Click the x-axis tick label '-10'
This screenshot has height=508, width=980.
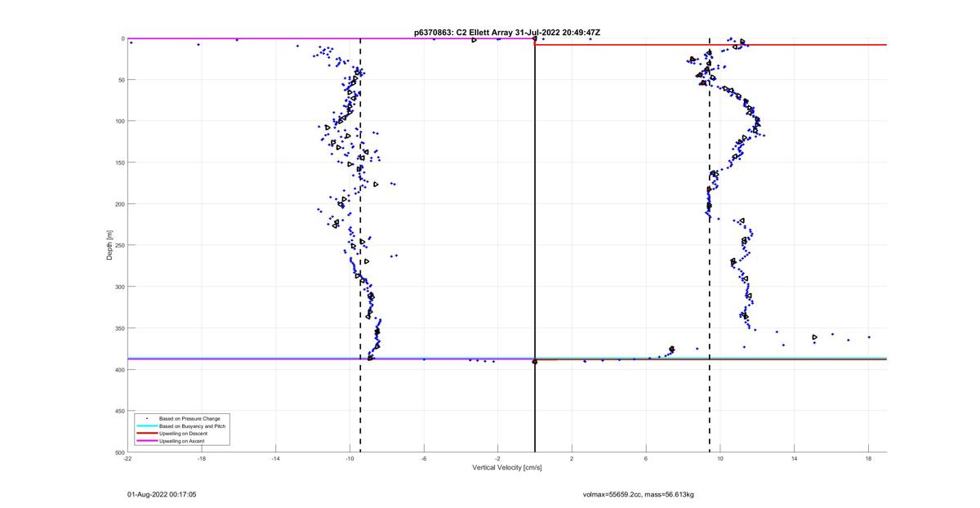click(x=350, y=459)
